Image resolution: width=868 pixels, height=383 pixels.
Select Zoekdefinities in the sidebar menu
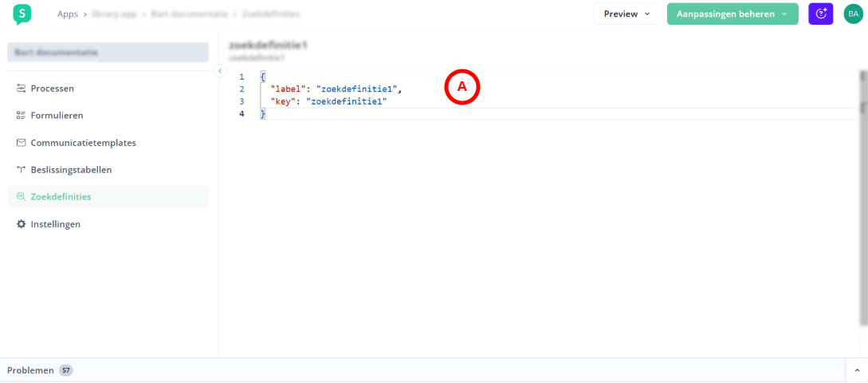(61, 196)
